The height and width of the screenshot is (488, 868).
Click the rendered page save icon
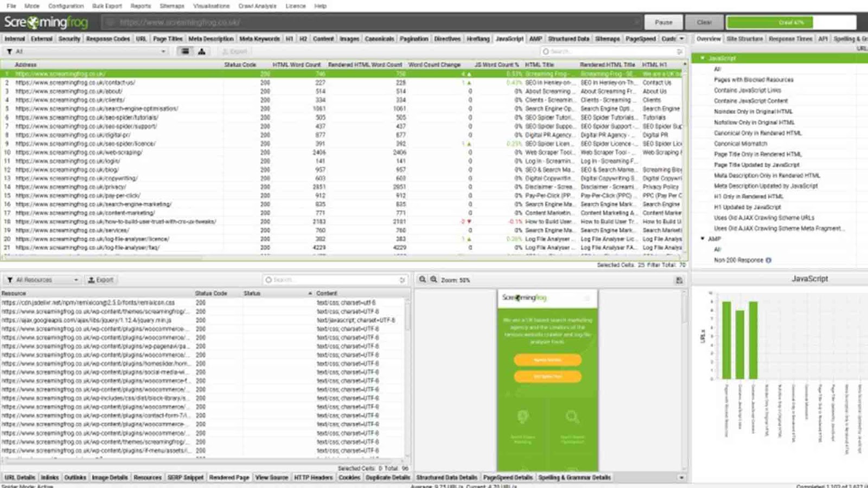(679, 280)
